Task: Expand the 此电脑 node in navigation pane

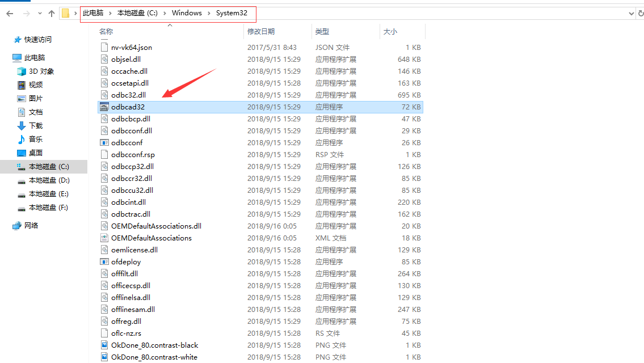Action: pyautogui.click(x=8, y=57)
